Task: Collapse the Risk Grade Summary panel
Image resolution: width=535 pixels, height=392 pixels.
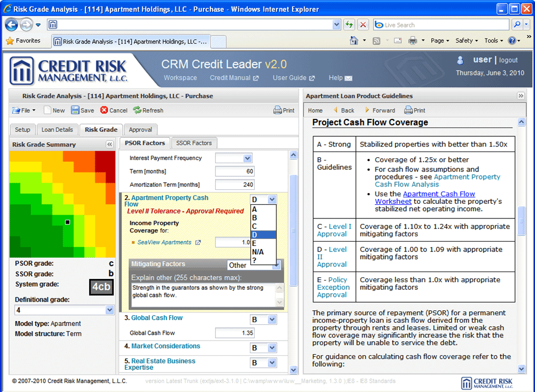Action: coord(109,144)
